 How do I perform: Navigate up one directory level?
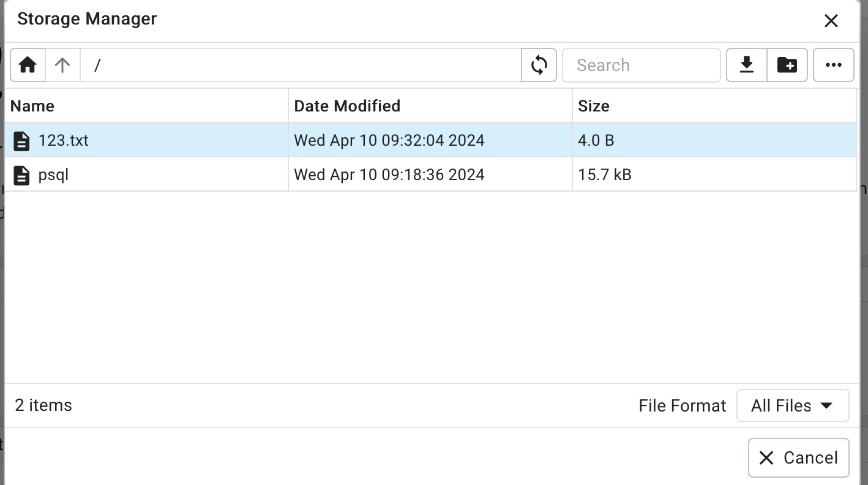click(x=62, y=65)
